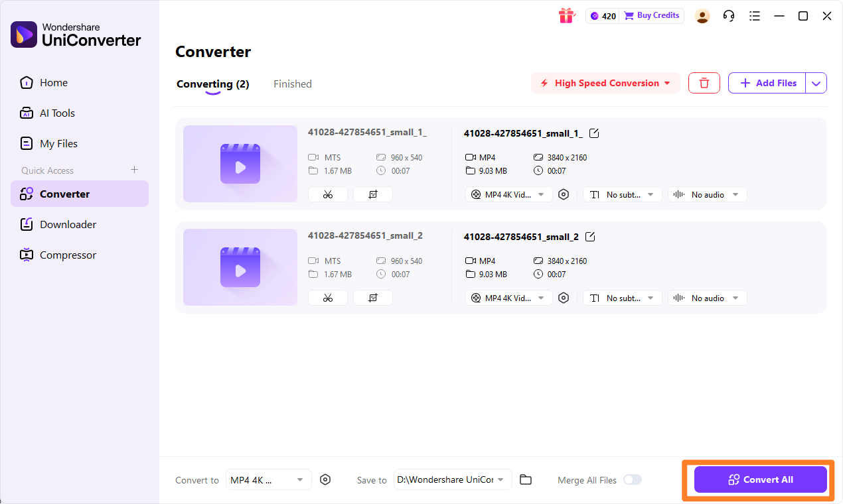Enable Merge All Files
This screenshot has width=843, height=504.
(x=632, y=479)
